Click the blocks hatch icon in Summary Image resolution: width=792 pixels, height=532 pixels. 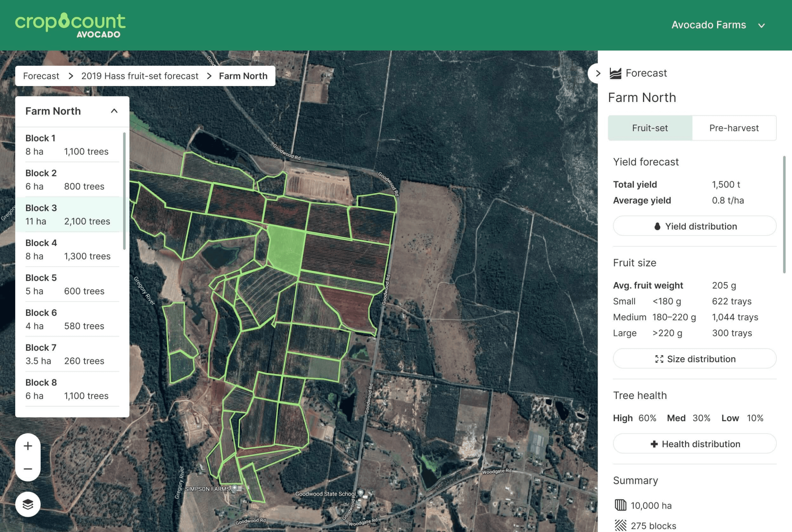click(x=620, y=525)
